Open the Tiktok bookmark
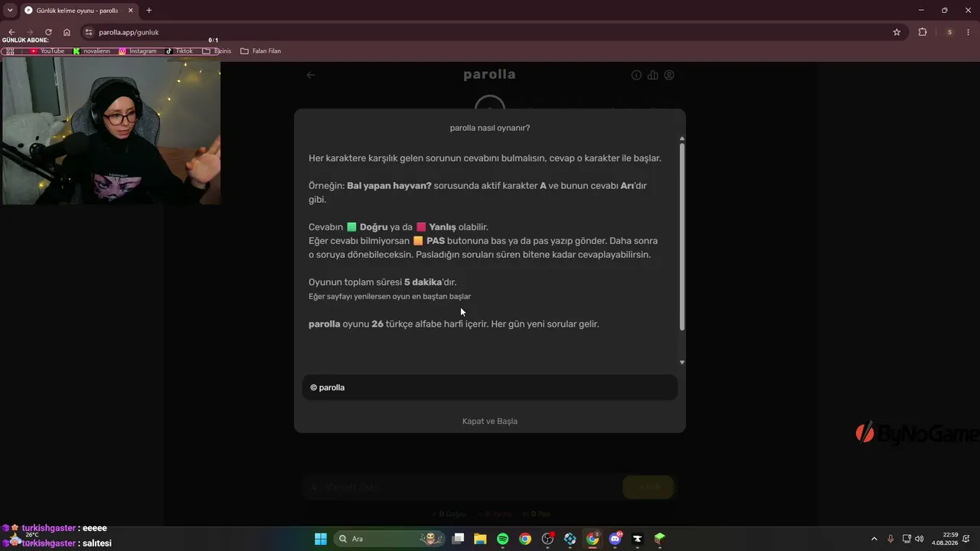The height and width of the screenshot is (551, 980). click(x=179, y=51)
